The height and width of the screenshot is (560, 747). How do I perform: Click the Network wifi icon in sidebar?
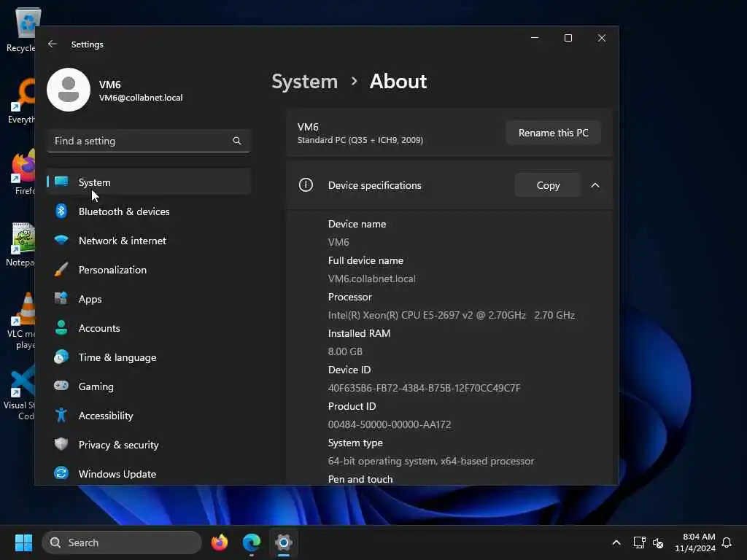(61, 240)
